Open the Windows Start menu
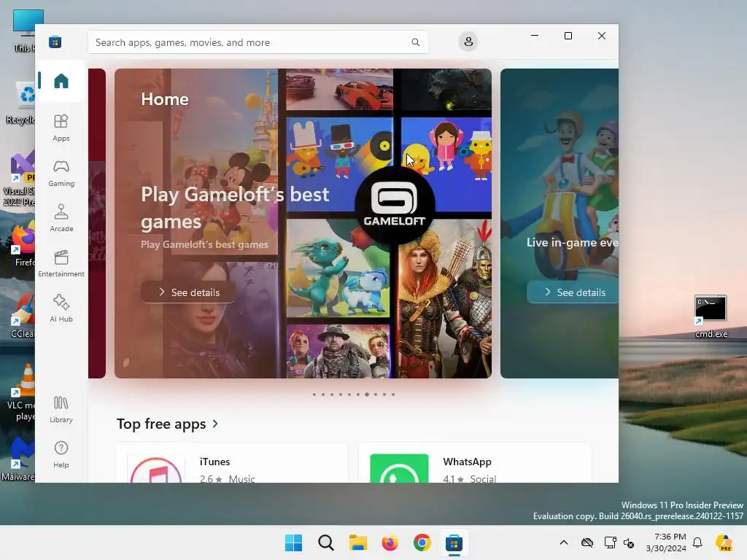Screen dimensions: 747x560 tap(293, 542)
